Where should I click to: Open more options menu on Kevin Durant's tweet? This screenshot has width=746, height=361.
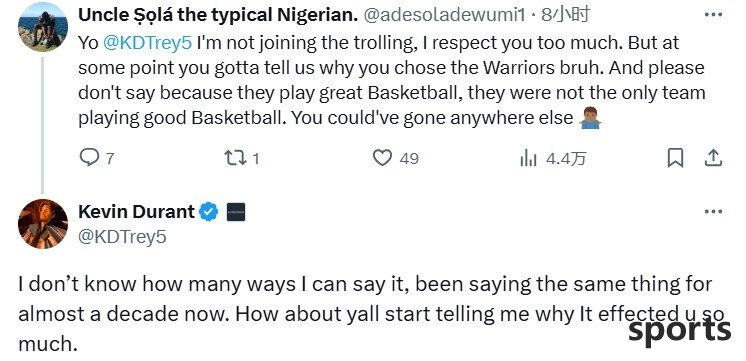coord(713,212)
